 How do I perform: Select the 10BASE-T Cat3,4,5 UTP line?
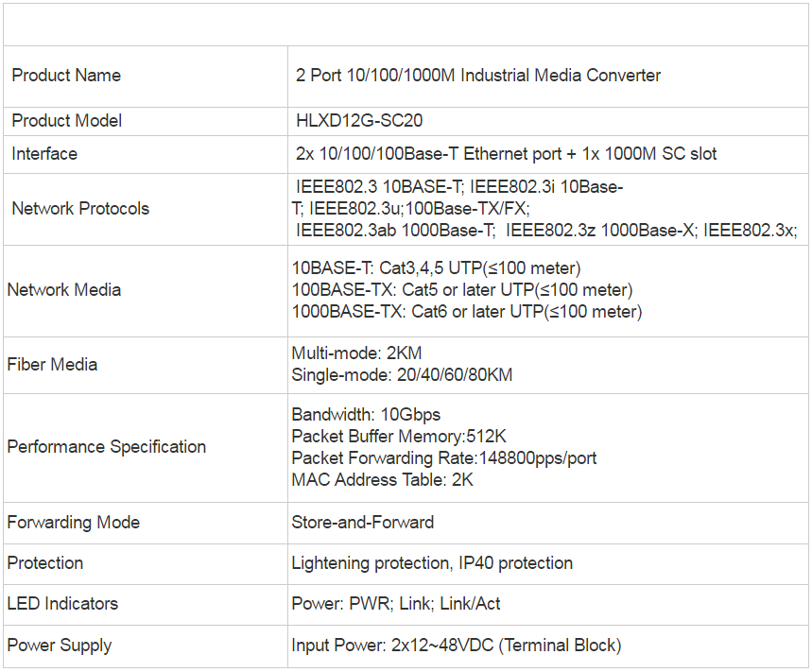[436, 268]
